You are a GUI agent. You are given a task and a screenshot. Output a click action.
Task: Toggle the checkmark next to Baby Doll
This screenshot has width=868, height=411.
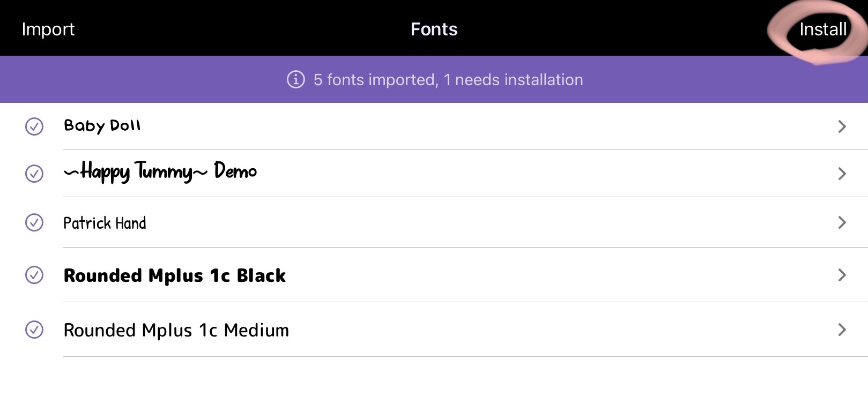pos(34,126)
